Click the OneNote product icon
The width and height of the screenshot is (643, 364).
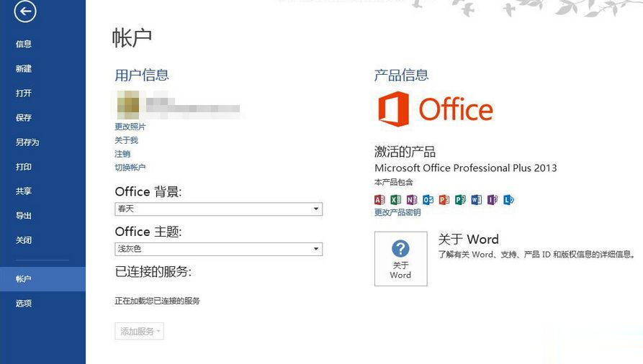(412, 200)
